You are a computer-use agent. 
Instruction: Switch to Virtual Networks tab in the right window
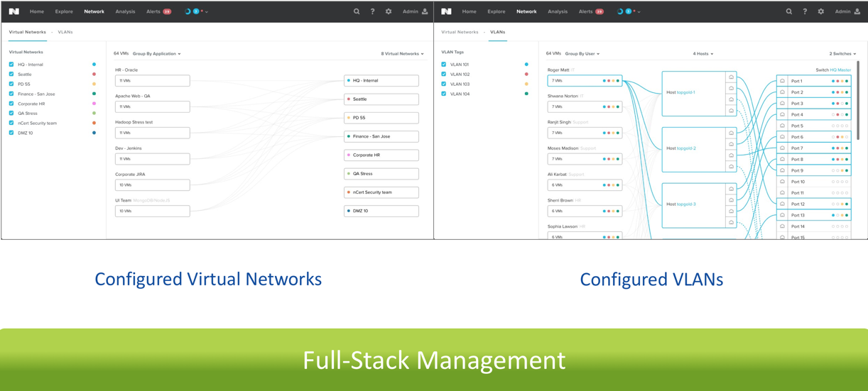[x=460, y=32]
